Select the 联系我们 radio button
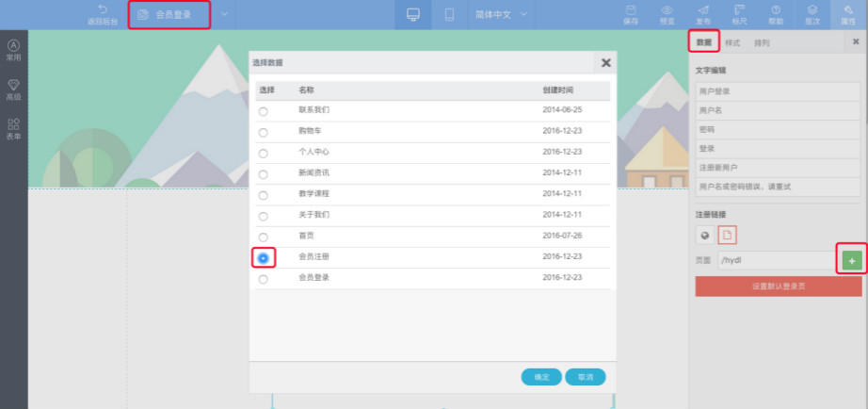Viewport: 868px width, 409px height. coord(263,111)
